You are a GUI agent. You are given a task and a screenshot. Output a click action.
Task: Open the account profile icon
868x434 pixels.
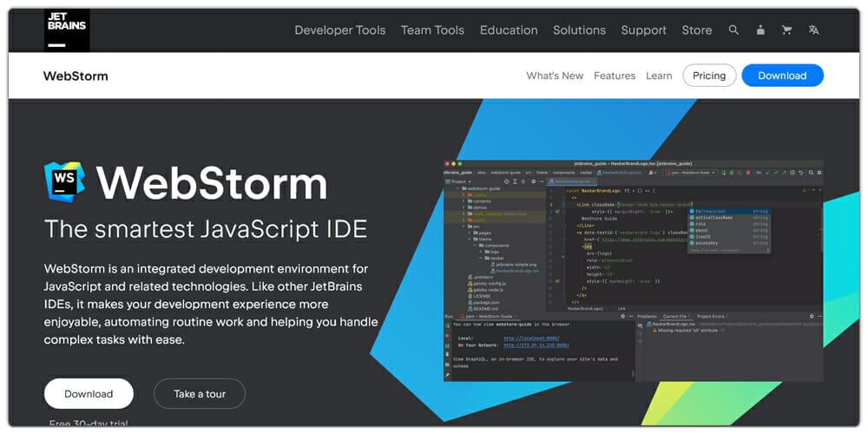coord(760,30)
